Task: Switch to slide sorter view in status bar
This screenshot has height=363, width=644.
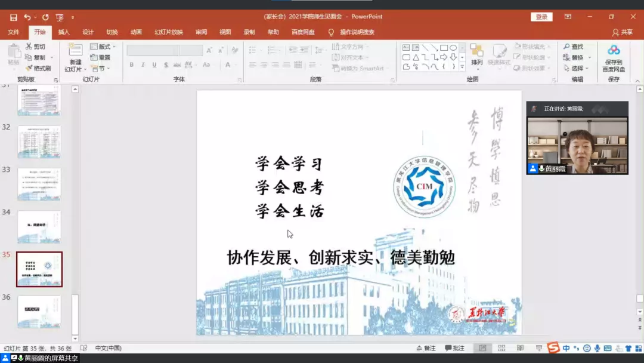Action: [x=501, y=348]
